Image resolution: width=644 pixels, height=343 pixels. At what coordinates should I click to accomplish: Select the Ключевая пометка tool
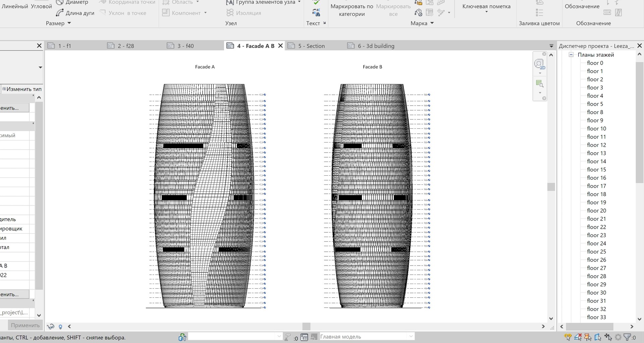click(x=486, y=6)
